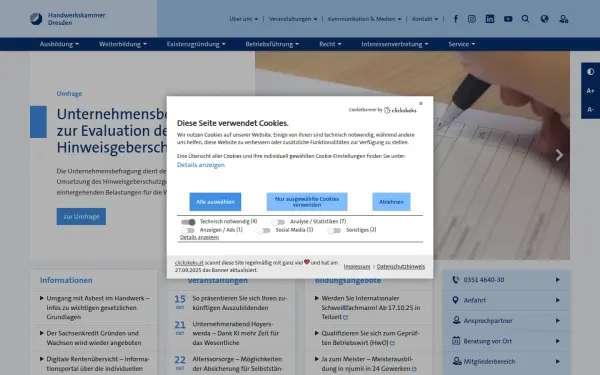
Task: Click the phone icon beside 0351 4640-30
Action: coord(455,280)
